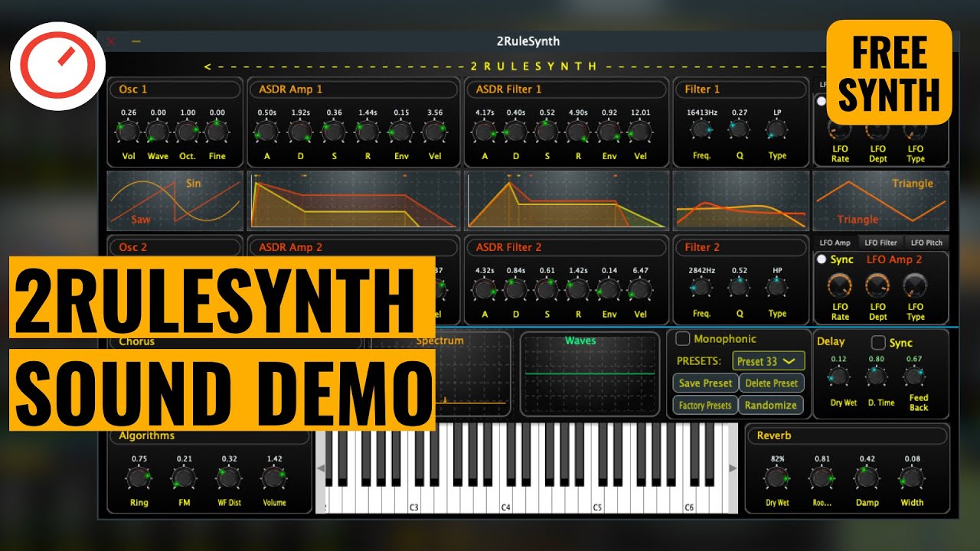Click the Randomize button
980x551 pixels.
tap(771, 406)
